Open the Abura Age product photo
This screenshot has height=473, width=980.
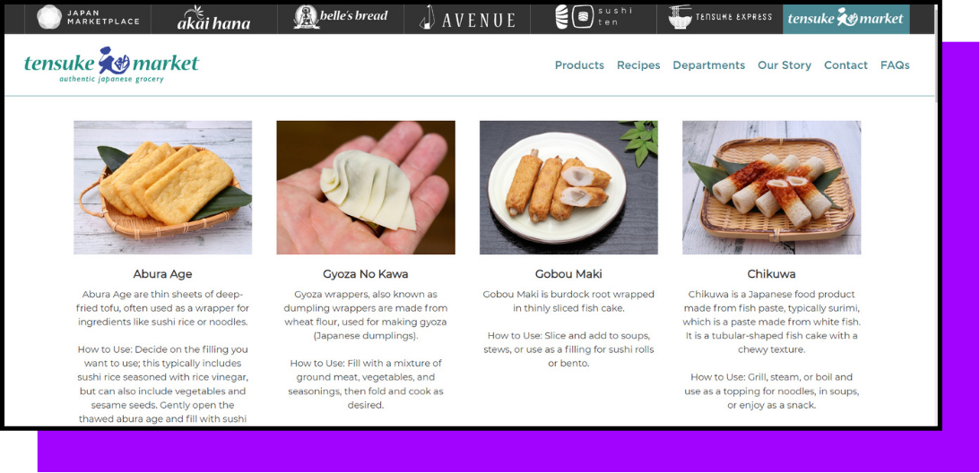coord(162,187)
